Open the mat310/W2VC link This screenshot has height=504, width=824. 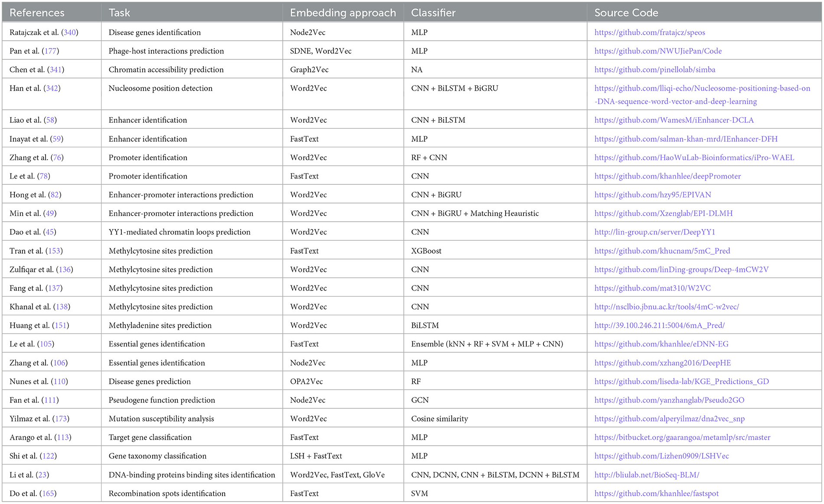pos(652,288)
